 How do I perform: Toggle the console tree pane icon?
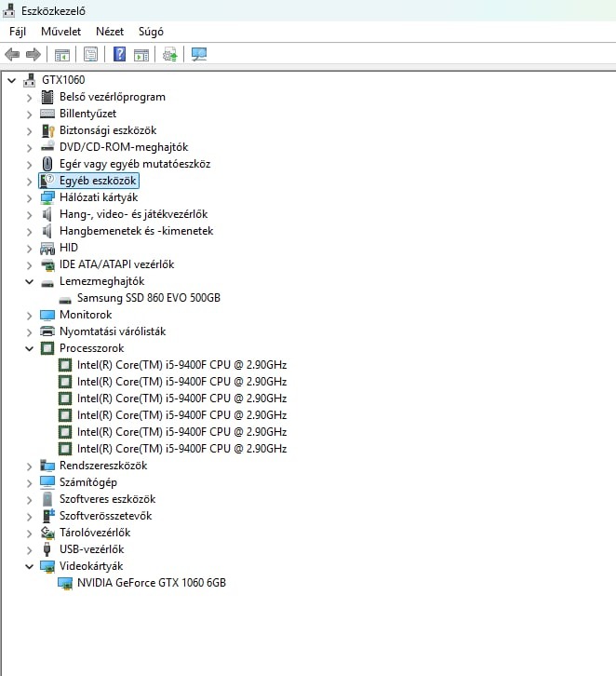click(62, 54)
